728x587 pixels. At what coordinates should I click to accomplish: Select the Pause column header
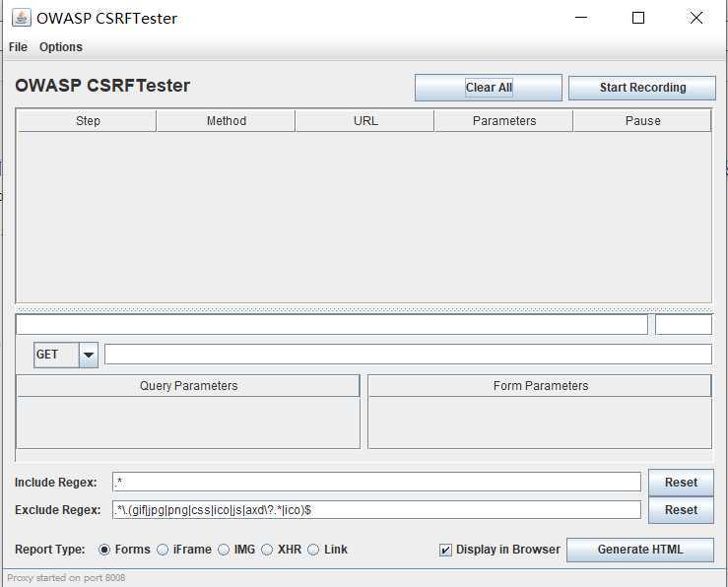pyautogui.click(x=642, y=120)
